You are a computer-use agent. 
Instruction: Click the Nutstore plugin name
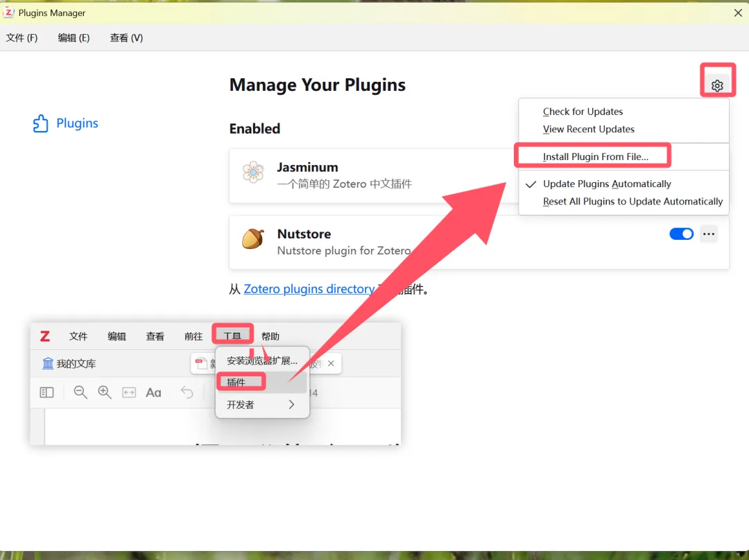tap(304, 234)
